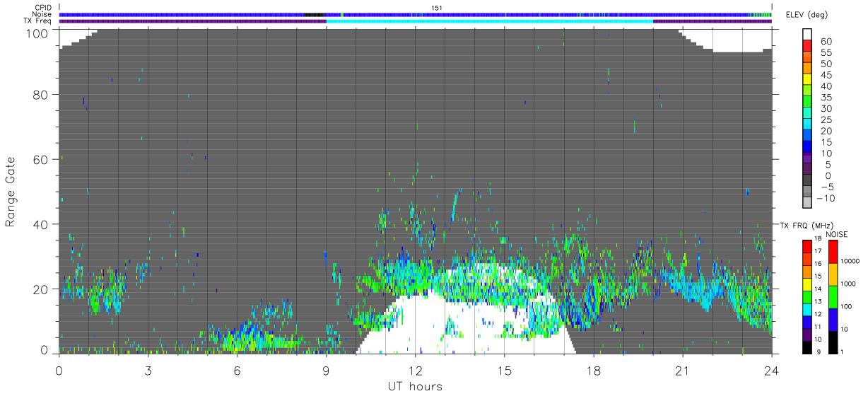Click the Range Gate axis title
The width and height of the screenshot is (868, 401).
[x=11, y=192]
